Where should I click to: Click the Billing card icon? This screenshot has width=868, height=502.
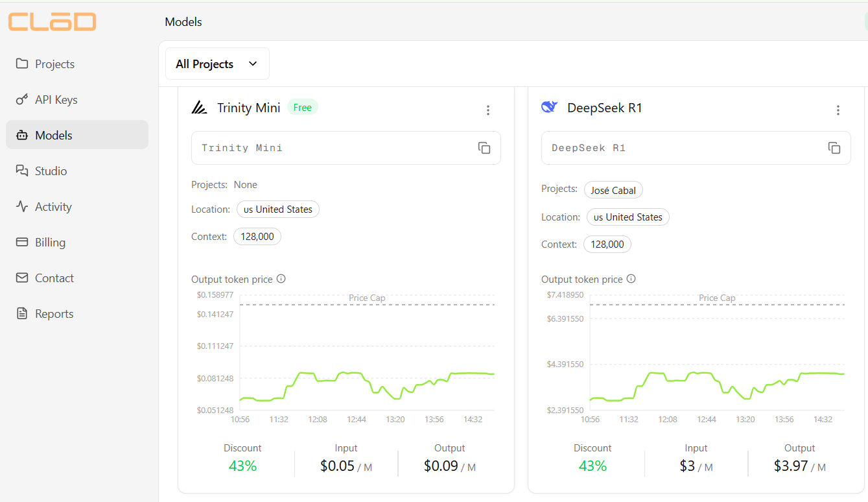tap(22, 242)
